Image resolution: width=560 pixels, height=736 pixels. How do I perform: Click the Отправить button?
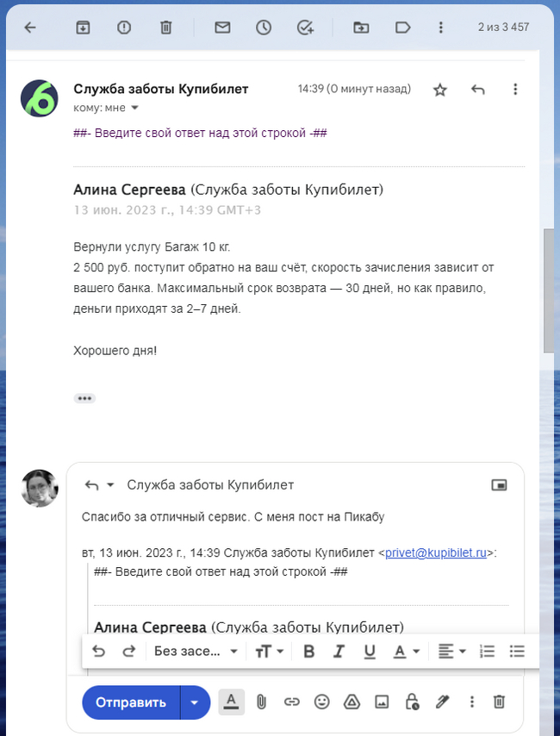(131, 702)
